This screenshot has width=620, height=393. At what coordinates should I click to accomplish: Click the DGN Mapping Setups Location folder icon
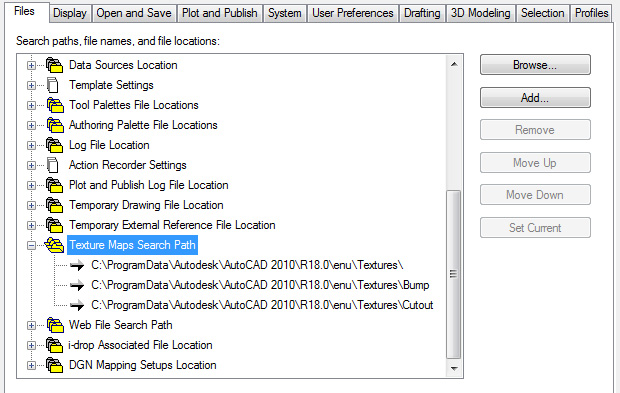[x=54, y=365]
